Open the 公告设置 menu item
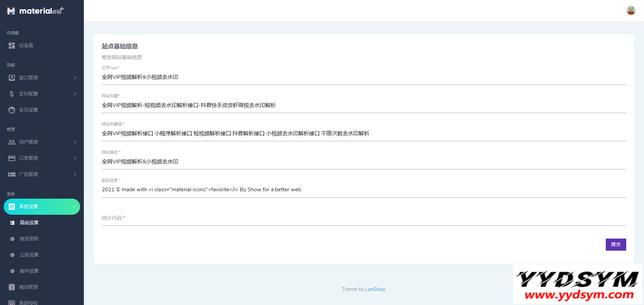This screenshot has width=644, height=305. click(x=29, y=255)
